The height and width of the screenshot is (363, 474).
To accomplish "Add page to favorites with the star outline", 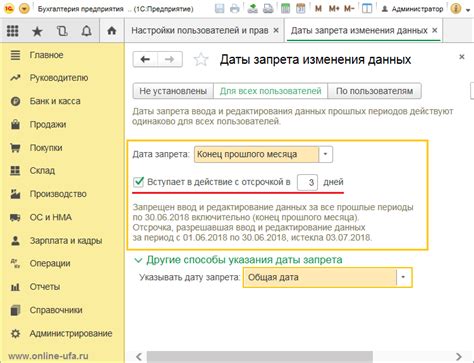I will pos(201,60).
